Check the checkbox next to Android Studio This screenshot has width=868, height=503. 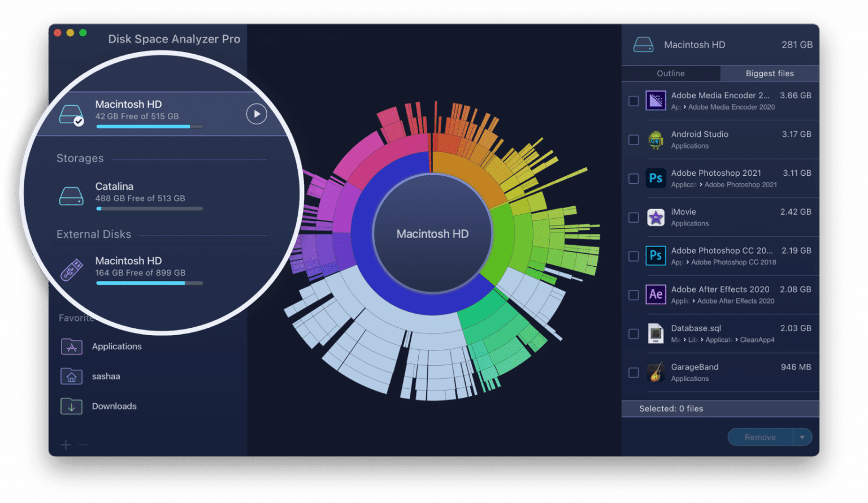633,140
